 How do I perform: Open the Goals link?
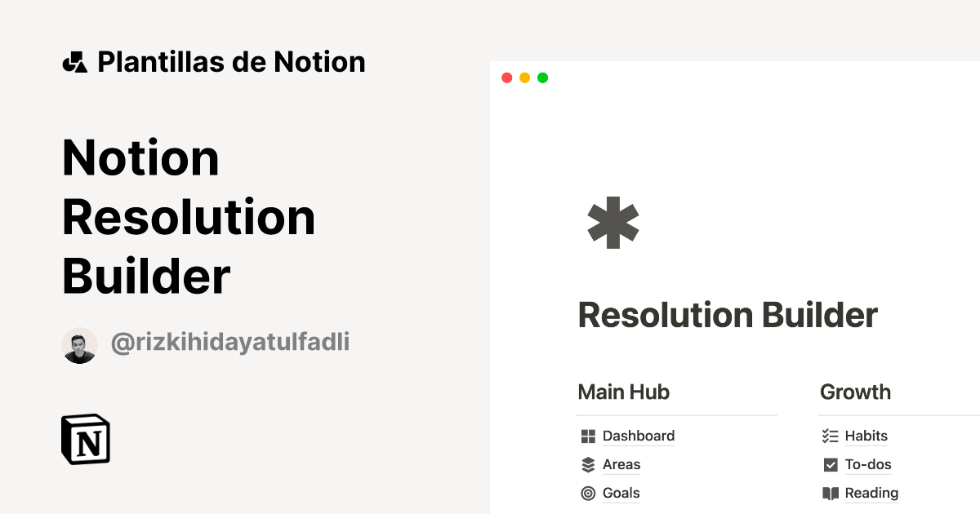tap(621, 493)
